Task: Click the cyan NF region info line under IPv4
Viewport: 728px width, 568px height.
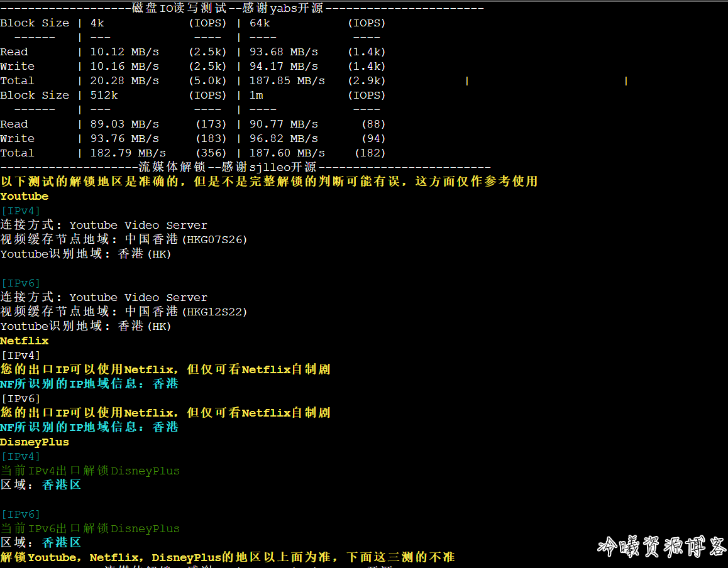Action: pos(89,384)
